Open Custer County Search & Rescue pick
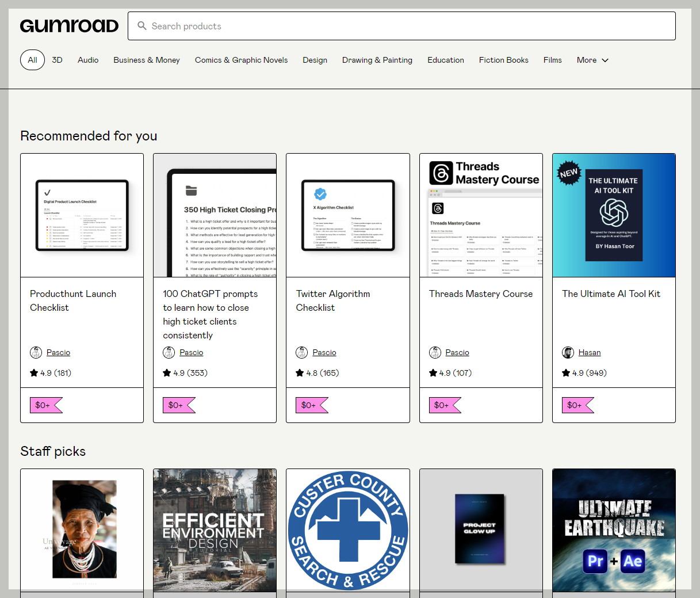 point(348,530)
